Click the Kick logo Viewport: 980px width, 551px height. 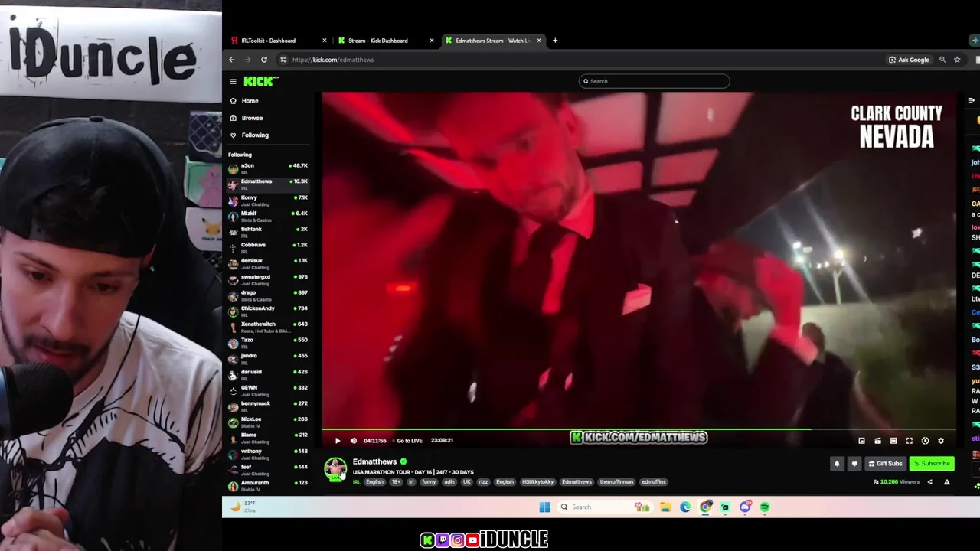(x=261, y=81)
